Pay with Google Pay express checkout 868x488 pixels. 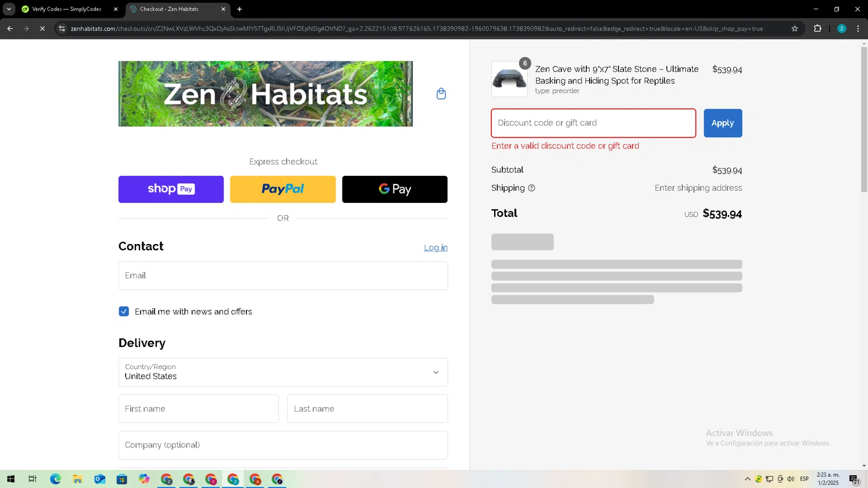pyautogui.click(x=395, y=189)
